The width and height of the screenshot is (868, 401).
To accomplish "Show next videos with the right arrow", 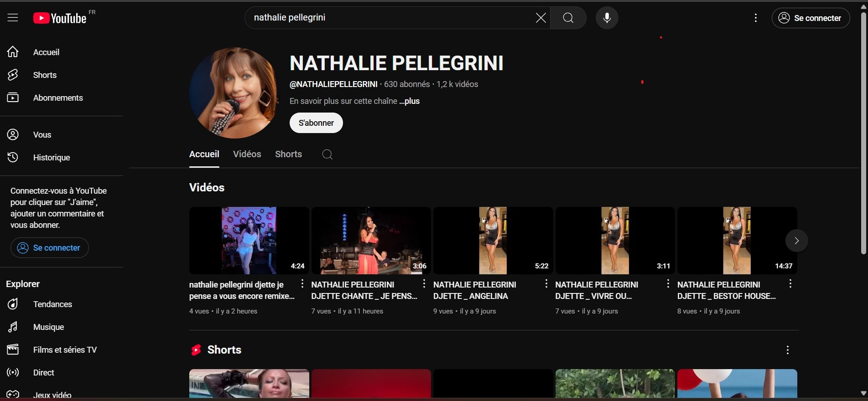I will 797,241.
